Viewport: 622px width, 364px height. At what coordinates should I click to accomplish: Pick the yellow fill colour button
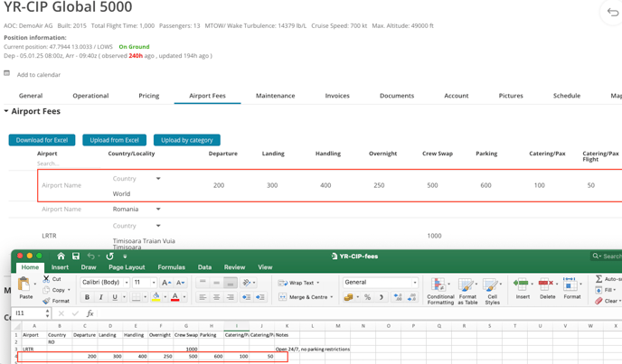point(156,297)
